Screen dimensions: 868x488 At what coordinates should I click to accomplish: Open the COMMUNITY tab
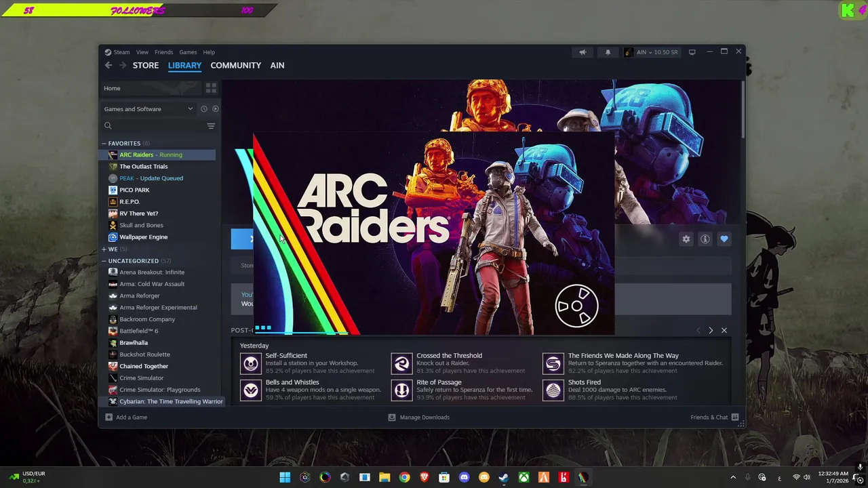tap(236, 65)
